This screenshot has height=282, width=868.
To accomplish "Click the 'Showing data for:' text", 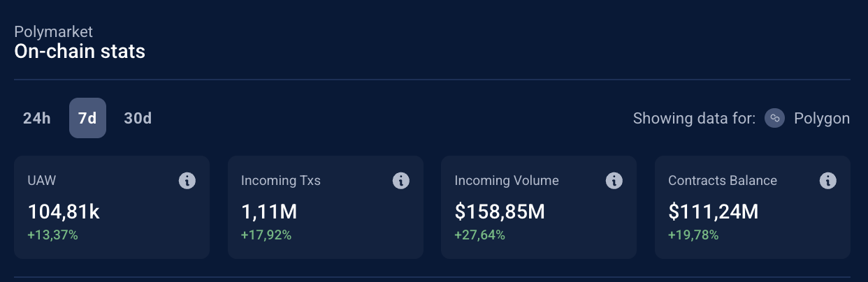I will 694,118.
